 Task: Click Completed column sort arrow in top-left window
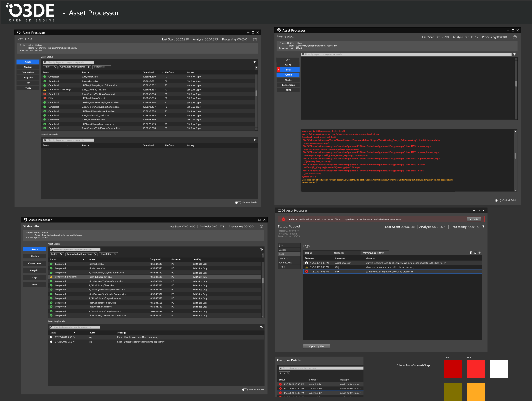pyautogui.click(x=162, y=73)
